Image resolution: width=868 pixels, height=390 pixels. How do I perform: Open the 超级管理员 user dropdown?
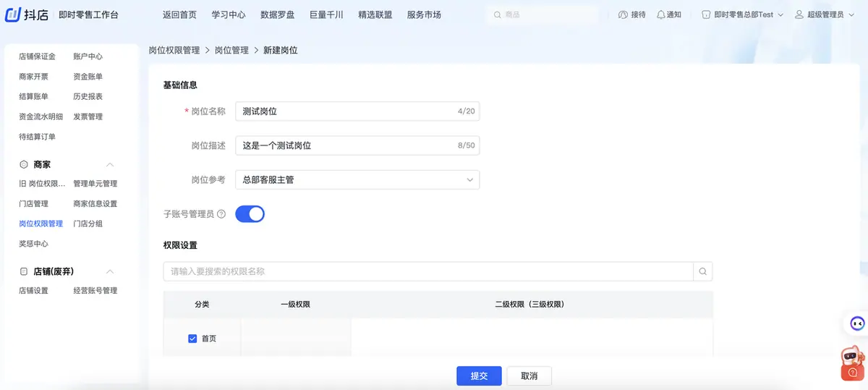pos(850,14)
